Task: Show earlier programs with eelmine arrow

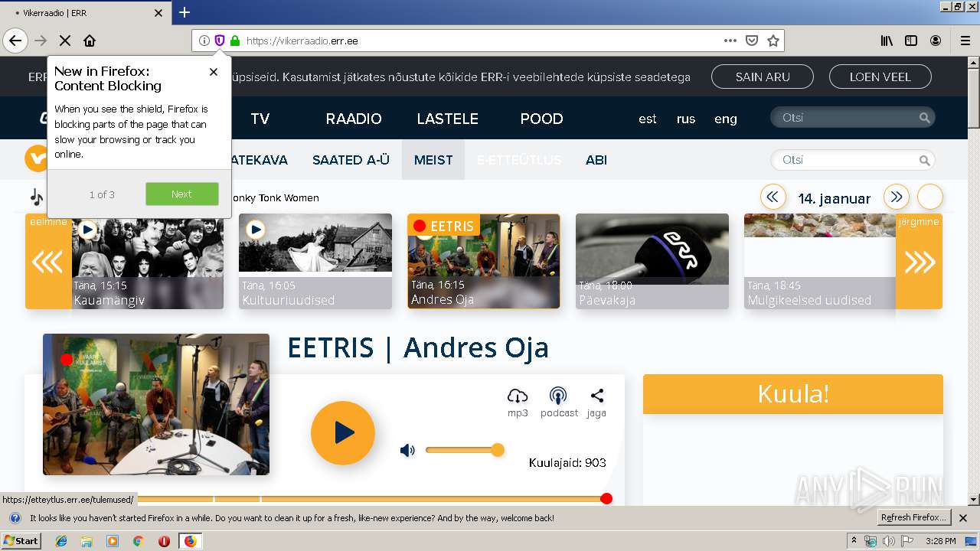Action: (x=48, y=262)
